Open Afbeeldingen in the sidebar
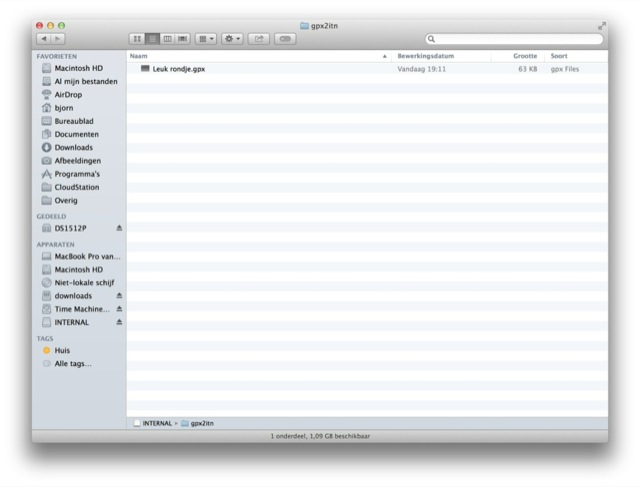 [78, 161]
